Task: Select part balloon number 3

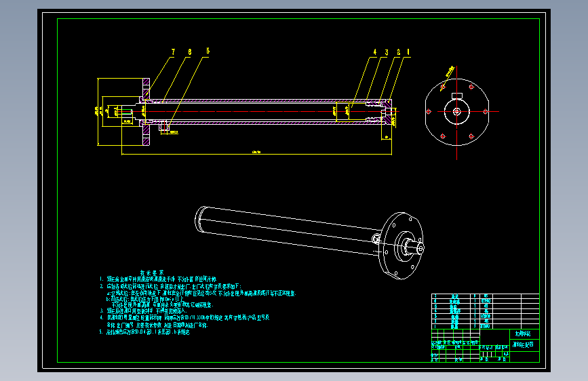Action: (387, 52)
